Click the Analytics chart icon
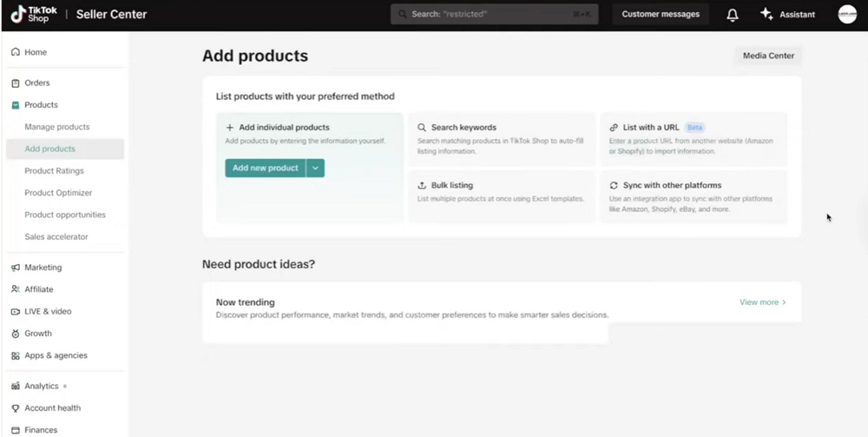868x437 pixels. pyautogui.click(x=16, y=386)
